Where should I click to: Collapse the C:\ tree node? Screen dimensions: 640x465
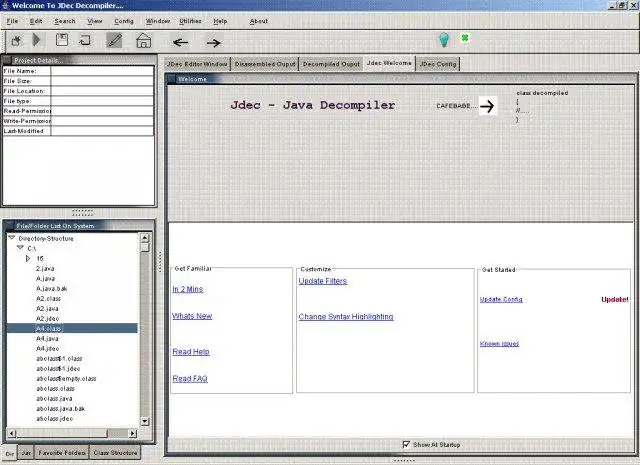point(20,248)
